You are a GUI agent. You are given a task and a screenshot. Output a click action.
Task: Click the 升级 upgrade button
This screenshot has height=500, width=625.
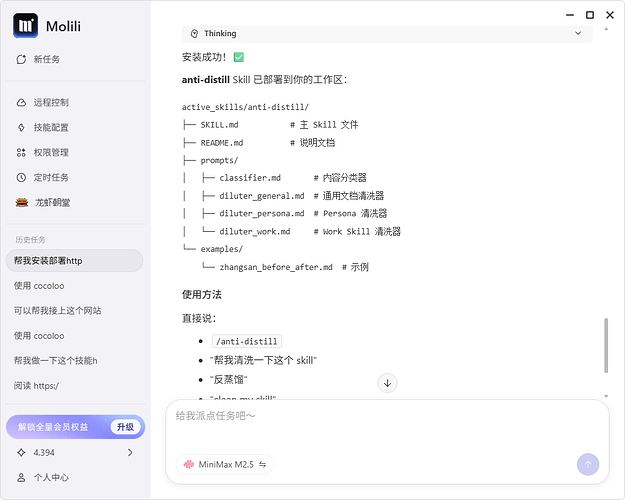point(122,427)
